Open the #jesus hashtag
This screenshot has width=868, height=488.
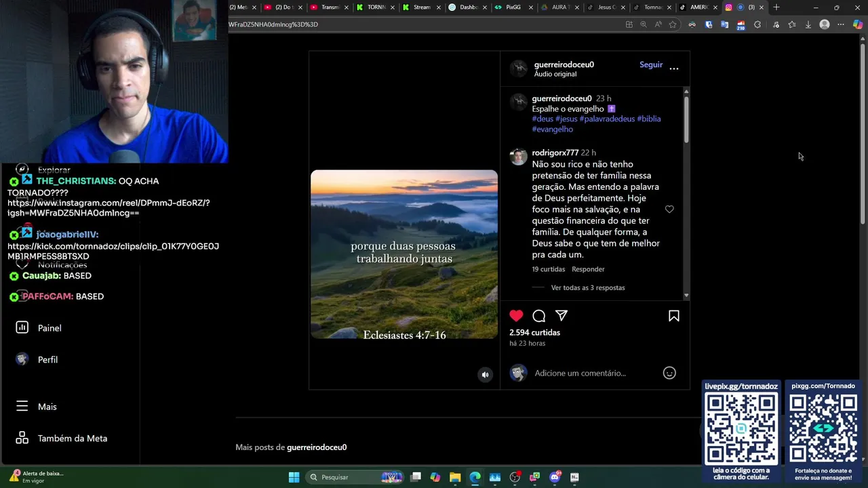pyautogui.click(x=566, y=119)
